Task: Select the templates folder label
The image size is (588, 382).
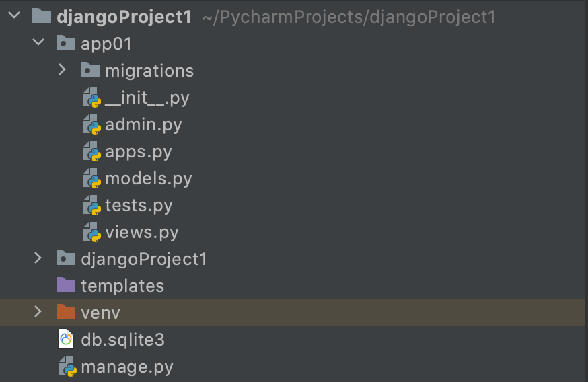Action: point(122,286)
